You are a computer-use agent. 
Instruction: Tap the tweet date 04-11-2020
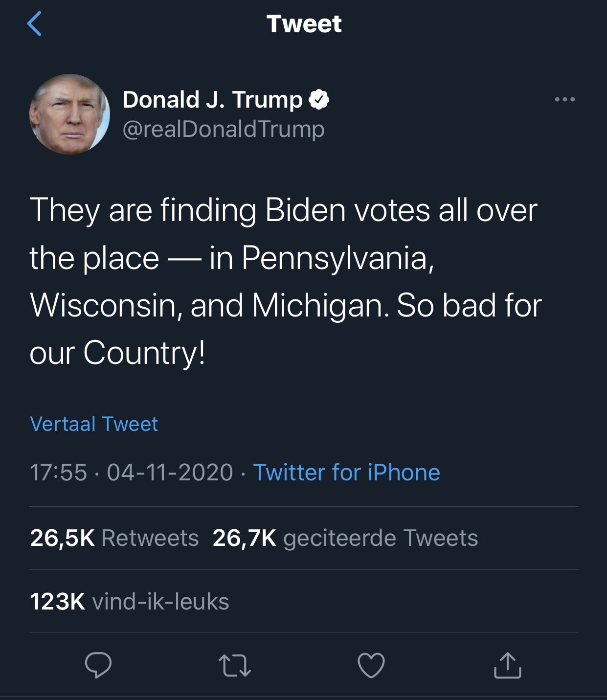click(170, 473)
